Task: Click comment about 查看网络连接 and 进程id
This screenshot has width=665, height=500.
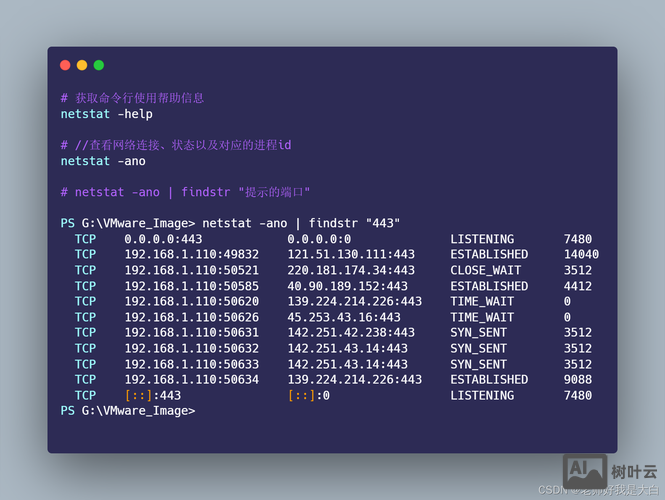Action: pos(176,145)
